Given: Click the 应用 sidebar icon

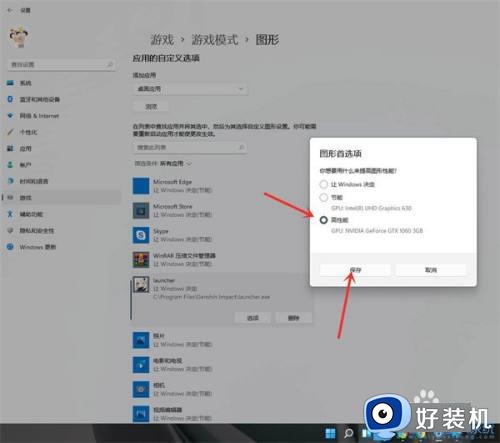Looking at the screenshot, I should [10, 148].
